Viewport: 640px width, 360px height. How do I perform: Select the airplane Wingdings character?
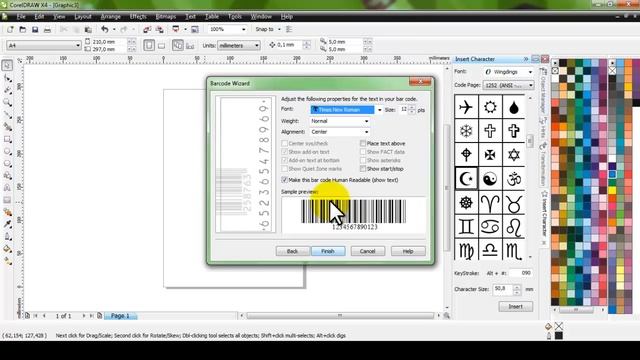466,107
